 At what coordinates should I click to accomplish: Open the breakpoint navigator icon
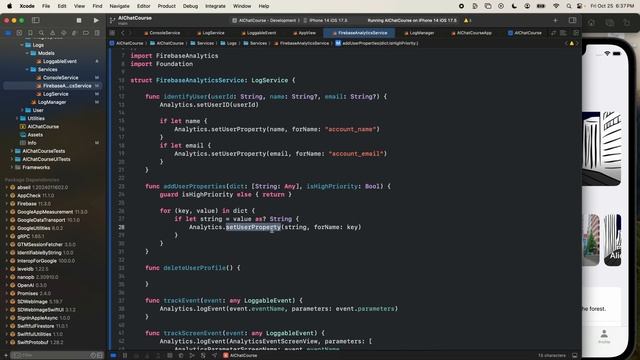[x=86, y=33]
